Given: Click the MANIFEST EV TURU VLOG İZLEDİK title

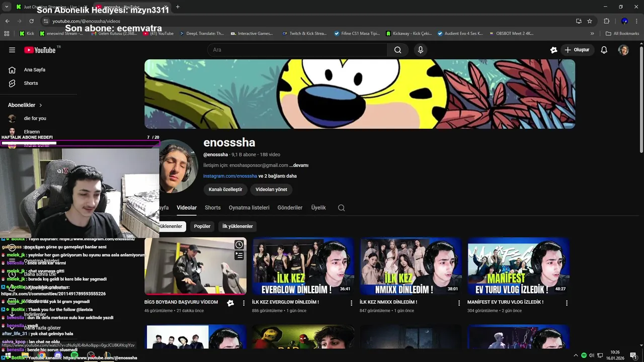Looking at the screenshot, I should (x=505, y=302).
